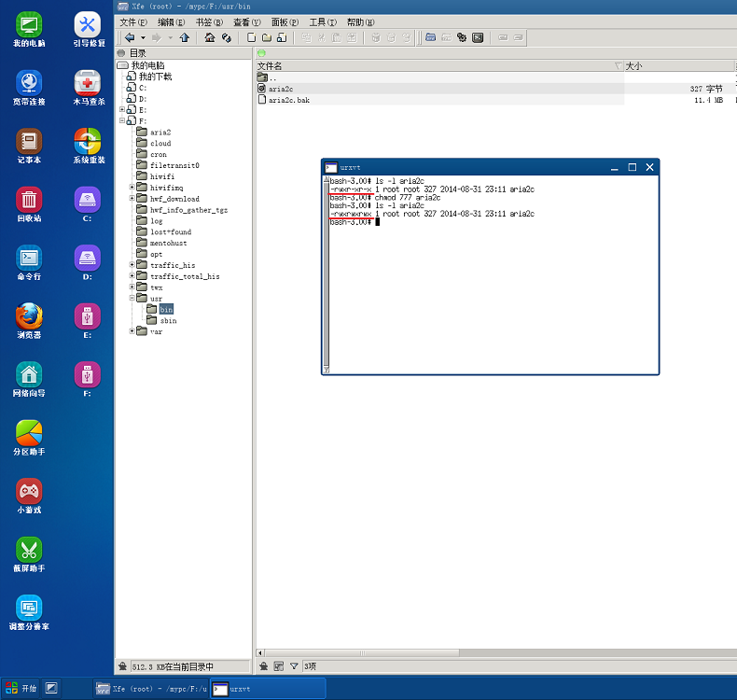Open 截屏助手 desktop icon
The width and height of the screenshot is (737, 700).
coord(29,554)
